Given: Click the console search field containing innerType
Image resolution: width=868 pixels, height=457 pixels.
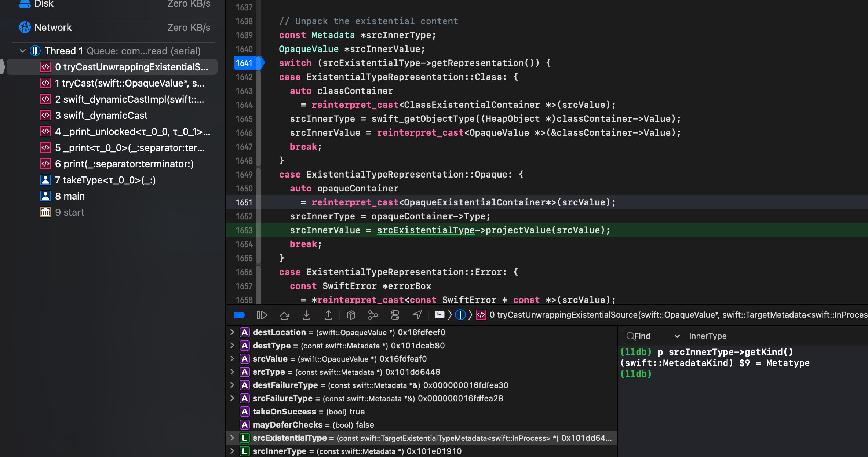Looking at the screenshot, I should point(776,336).
